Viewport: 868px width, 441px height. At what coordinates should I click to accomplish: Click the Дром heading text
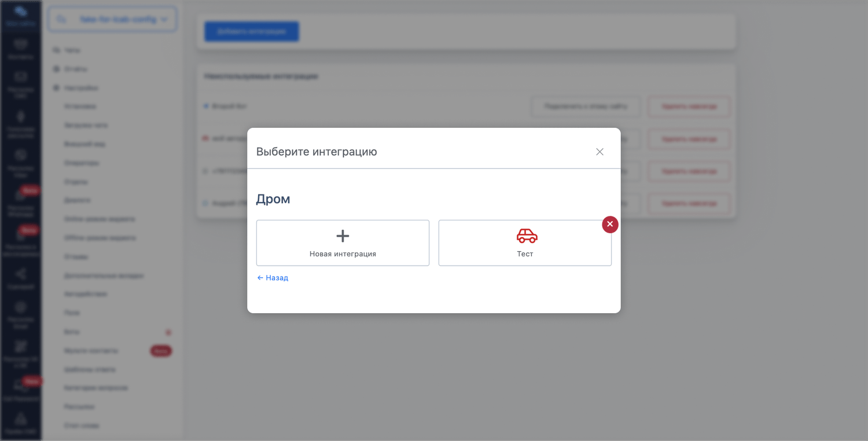(x=273, y=199)
